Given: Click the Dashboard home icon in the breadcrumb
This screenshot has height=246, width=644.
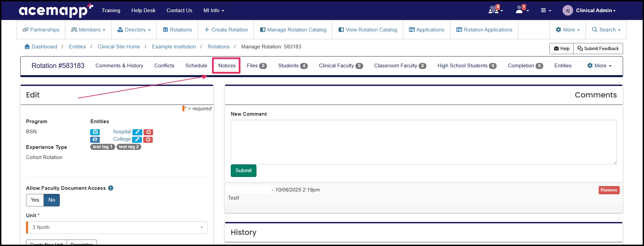Looking at the screenshot, I should (27, 47).
